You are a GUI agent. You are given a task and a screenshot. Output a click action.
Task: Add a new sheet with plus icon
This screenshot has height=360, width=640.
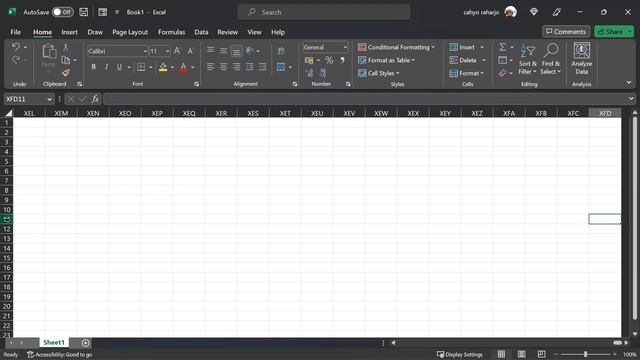coord(85,343)
